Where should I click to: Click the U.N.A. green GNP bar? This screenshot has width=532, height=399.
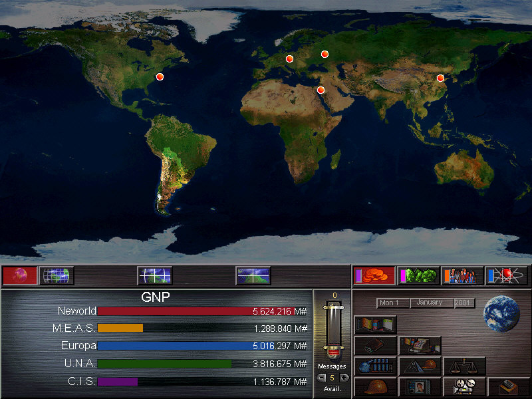click(164, 364)
